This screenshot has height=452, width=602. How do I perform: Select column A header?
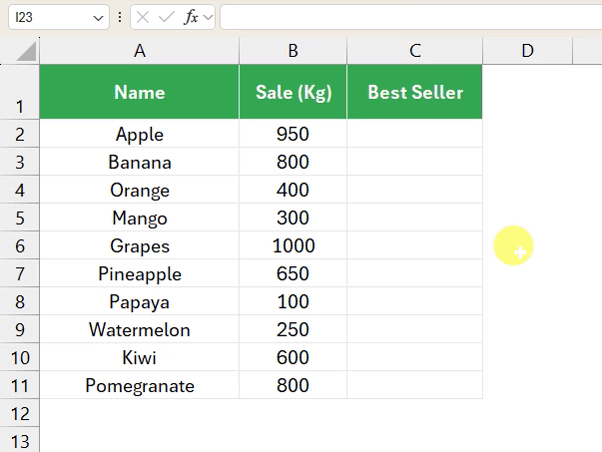pyautogui.click(x=139, y=51)
